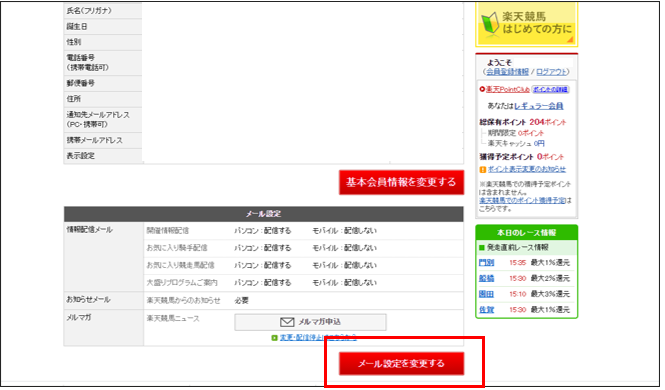Click the ポイントの詳細 badge button
The height and width of the screenshot is (390, 665).
pyautogui.click(x=550, y=89)
